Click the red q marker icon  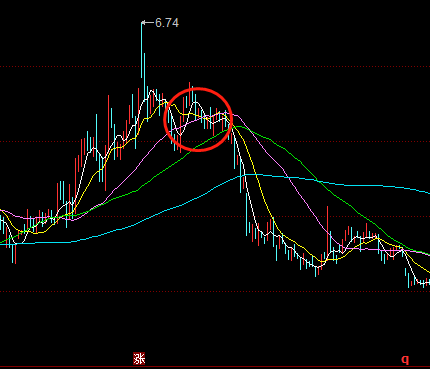click(405, 359)
